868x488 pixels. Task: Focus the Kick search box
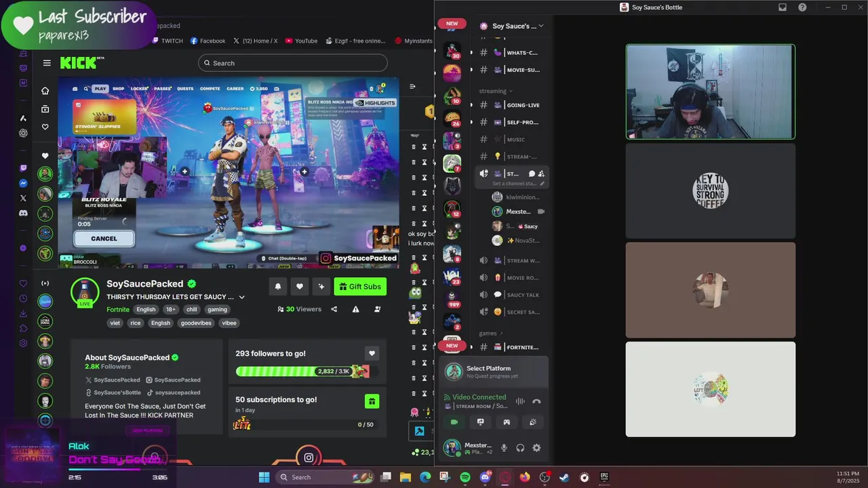click(293, 63)
